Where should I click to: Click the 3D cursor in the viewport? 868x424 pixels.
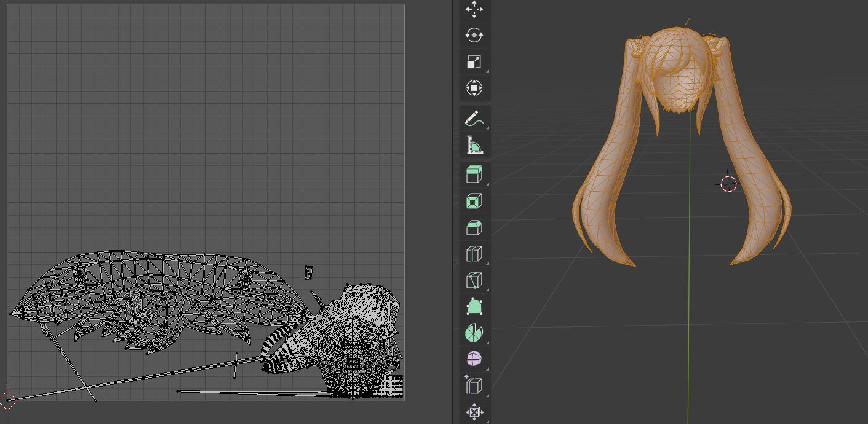click(x=728, y=184)
